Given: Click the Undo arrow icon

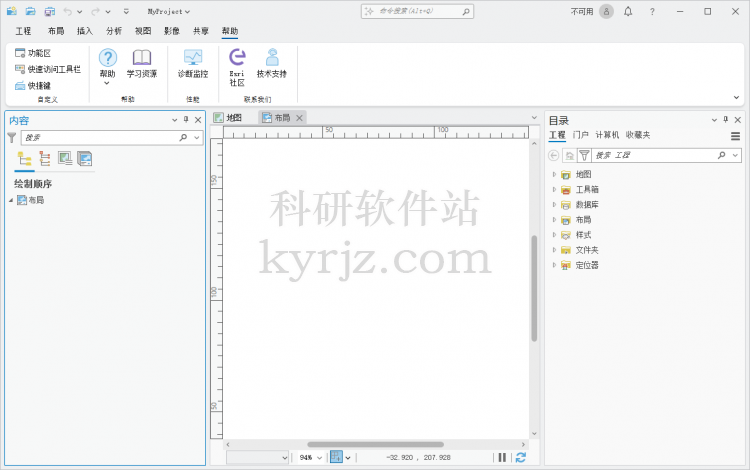Looking at the screenshot, I should [x=67, y=11].
